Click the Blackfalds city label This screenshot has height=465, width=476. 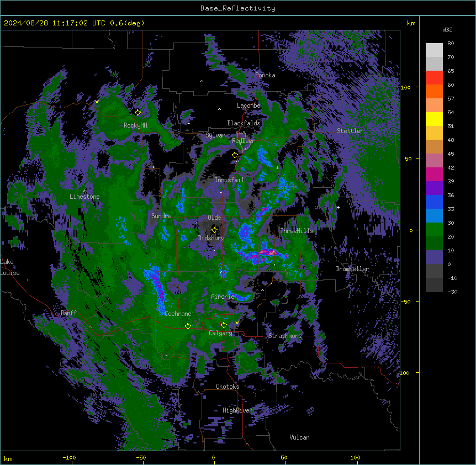244,123
